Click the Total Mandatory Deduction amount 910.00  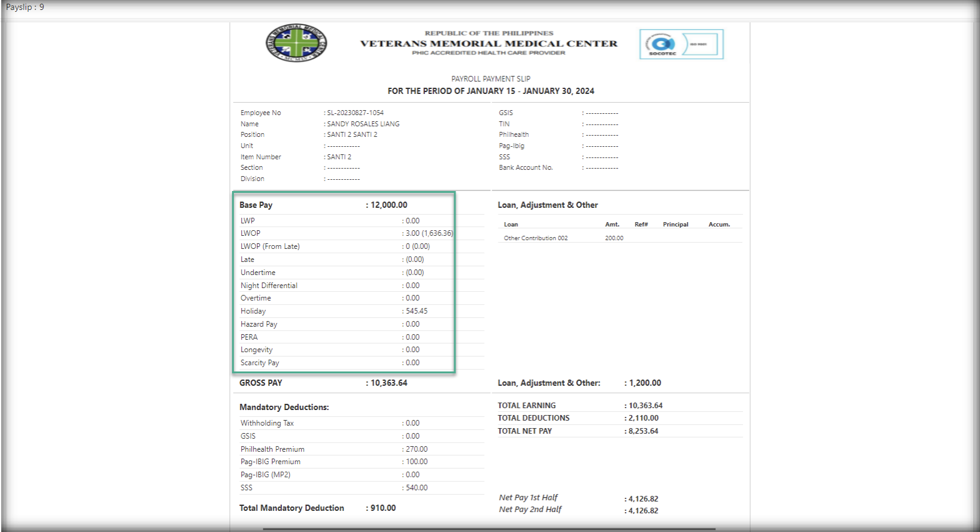[x=383, y=508]
